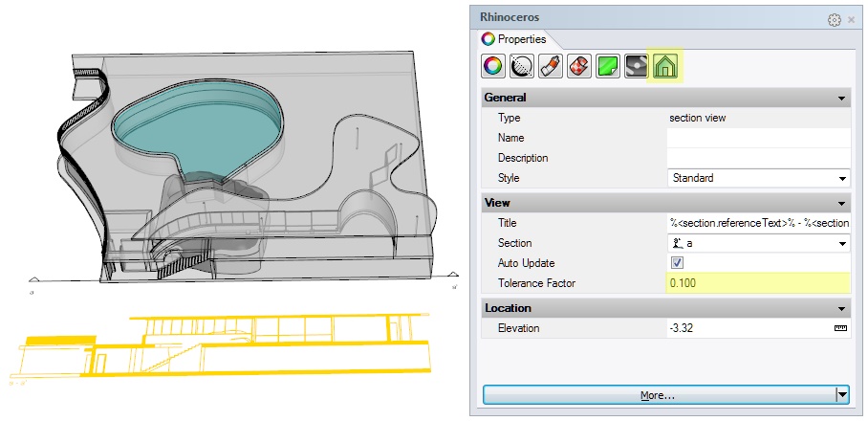Click the Name input field

(758, 138)
